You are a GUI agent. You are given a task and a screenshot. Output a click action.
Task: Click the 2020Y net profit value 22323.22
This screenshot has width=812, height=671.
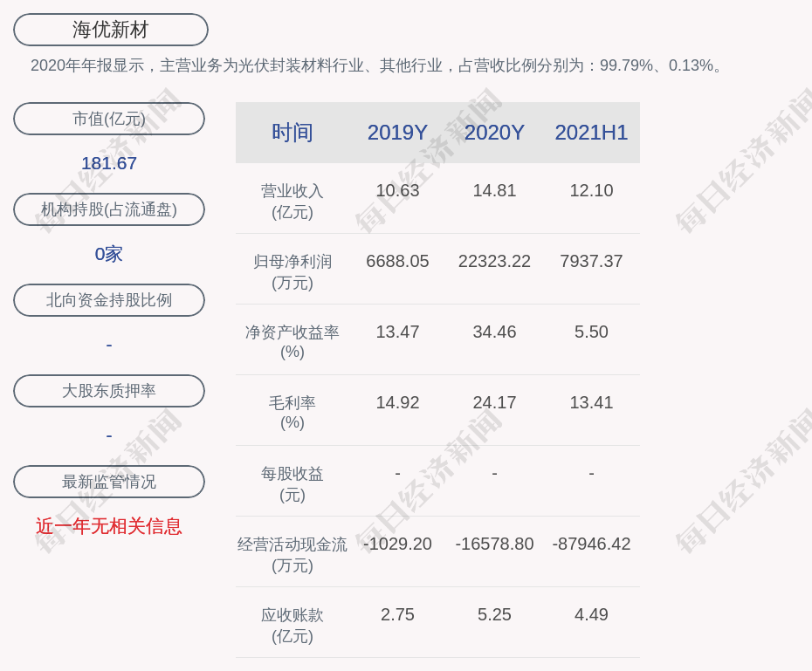(494, 261)
